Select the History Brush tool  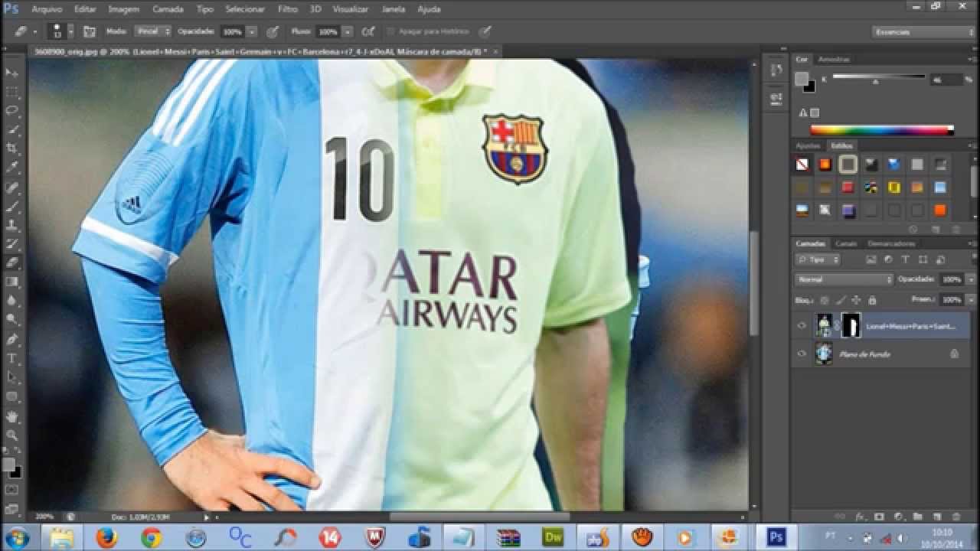tap(12, 245)
